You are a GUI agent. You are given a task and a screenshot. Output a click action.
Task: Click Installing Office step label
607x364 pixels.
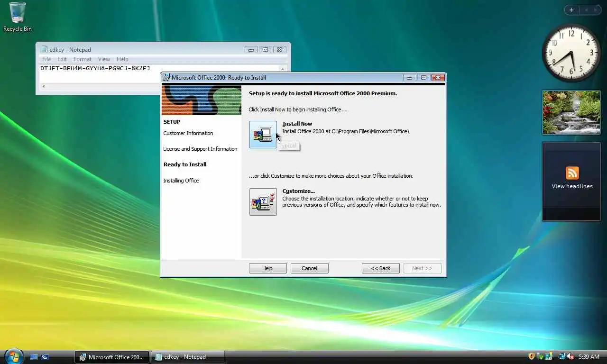pyautogui.click(x=181, y=181)
